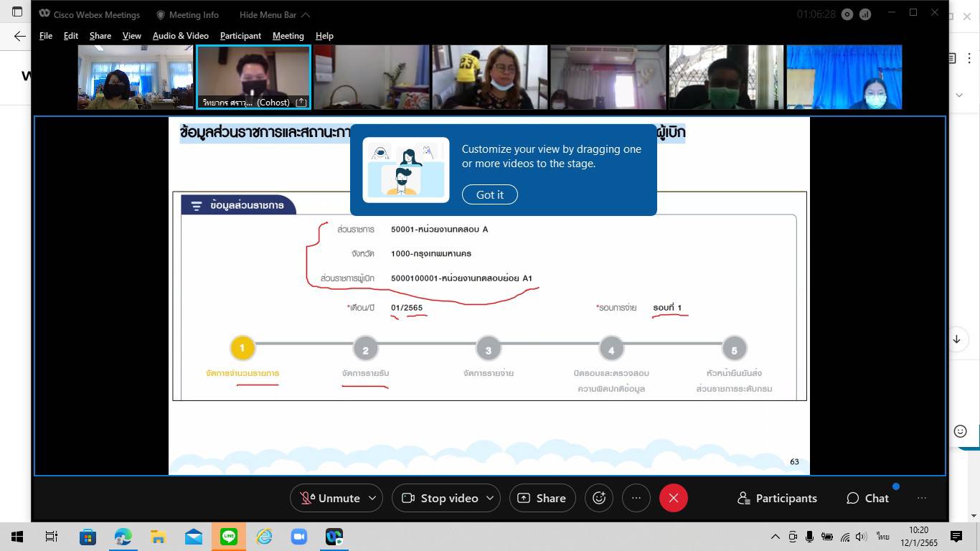This screenshot has height=551, width=980.
Task: Toggle Hide Menu Bar
Action: [x=275, y=15]
